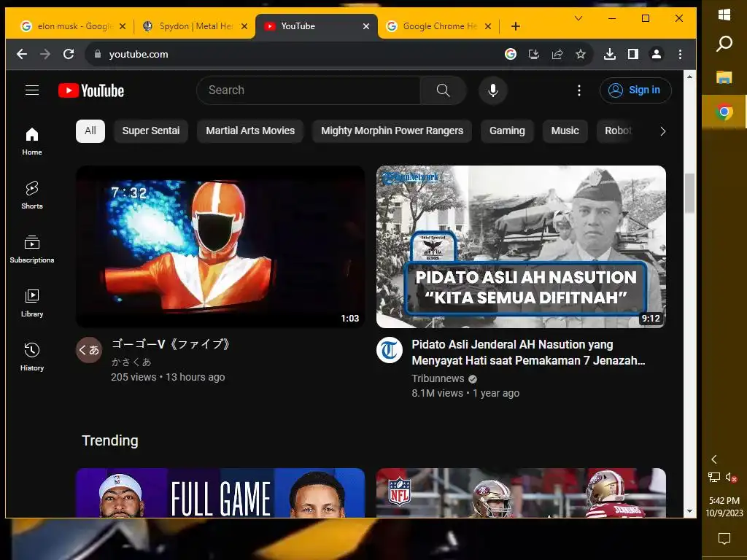
Task: Select Super Sentai filter chip
Action: (151, 131)
